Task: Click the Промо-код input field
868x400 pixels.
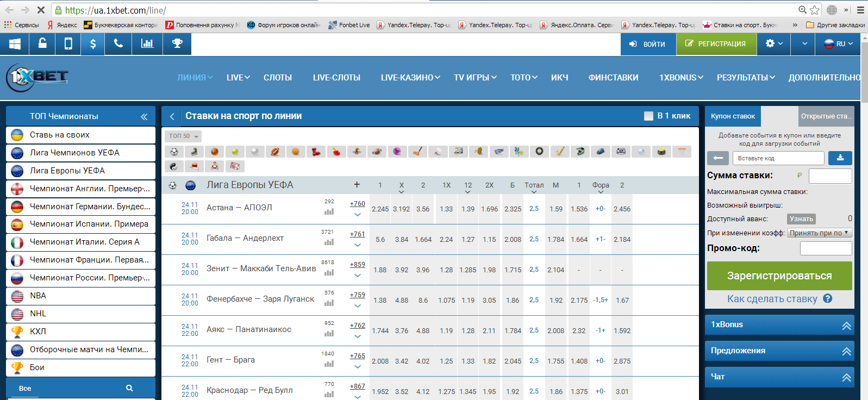Action: click(x=826, y=248)
